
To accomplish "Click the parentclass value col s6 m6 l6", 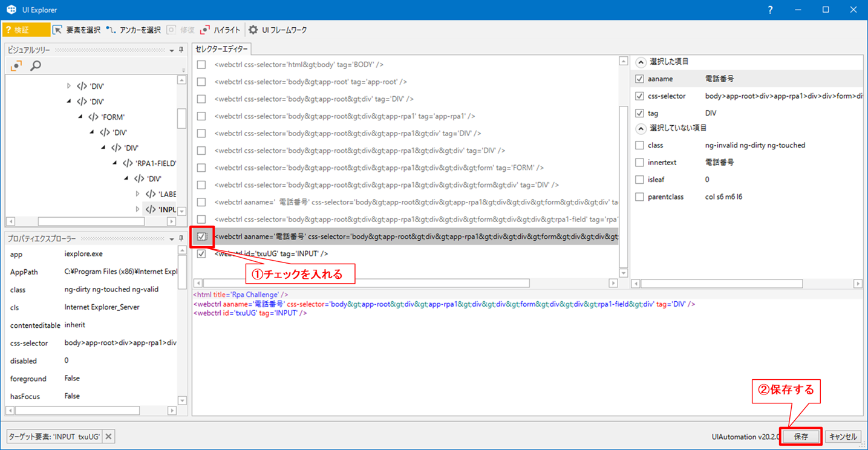I will 723,197.
